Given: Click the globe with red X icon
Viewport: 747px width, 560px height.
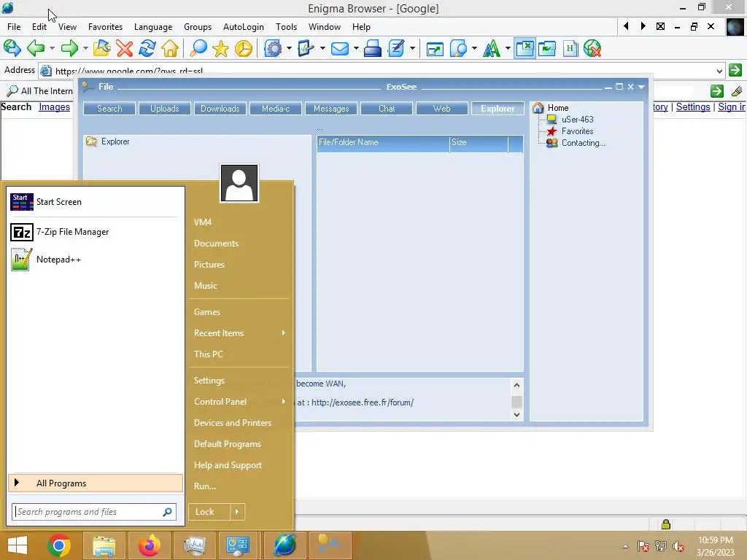Looking at the screenshot, I should 592,48.
